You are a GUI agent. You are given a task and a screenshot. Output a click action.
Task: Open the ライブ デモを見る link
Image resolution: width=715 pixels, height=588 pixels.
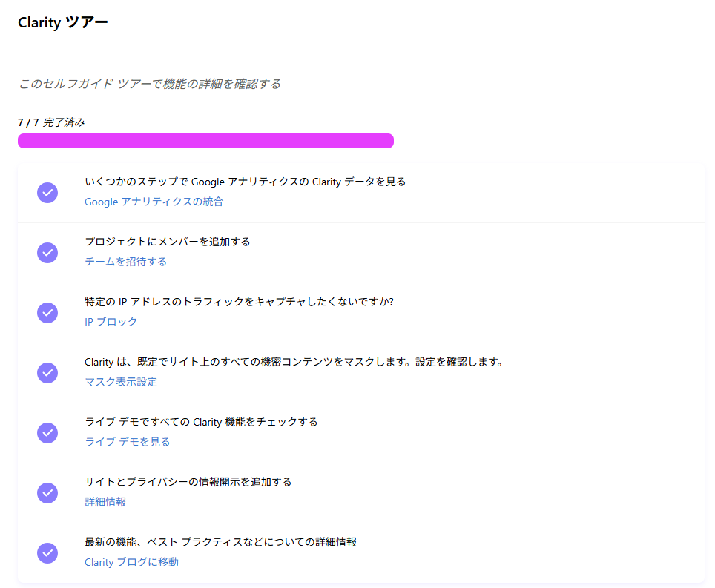click(128, 442)
